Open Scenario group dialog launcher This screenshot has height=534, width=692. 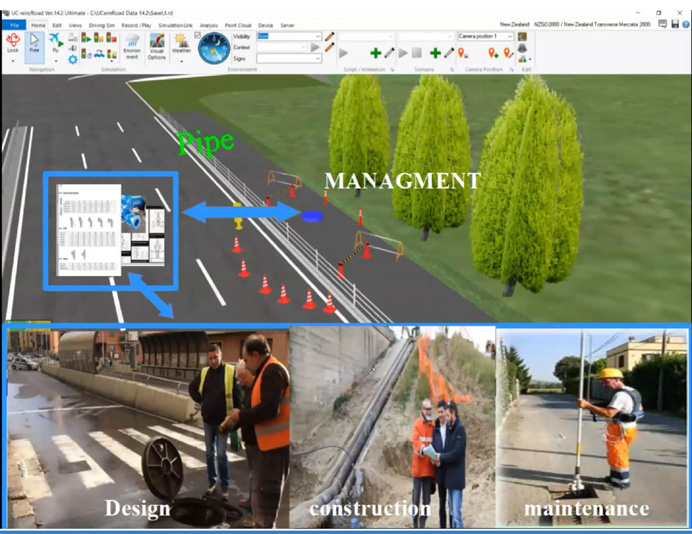point(451,70)
